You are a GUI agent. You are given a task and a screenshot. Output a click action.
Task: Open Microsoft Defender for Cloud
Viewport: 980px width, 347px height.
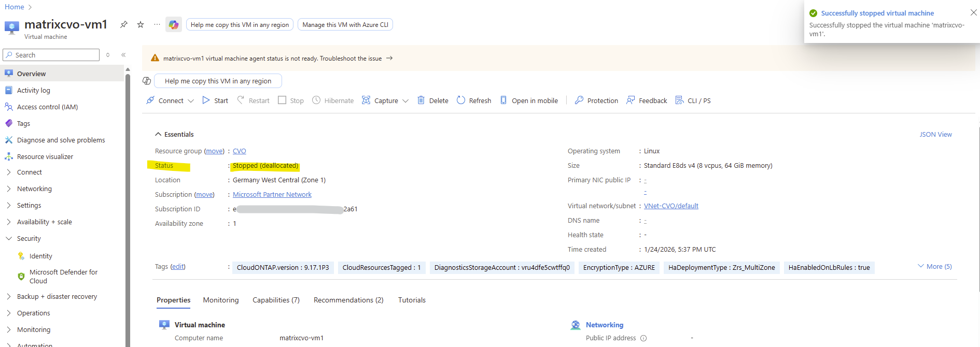pos(62,276)
